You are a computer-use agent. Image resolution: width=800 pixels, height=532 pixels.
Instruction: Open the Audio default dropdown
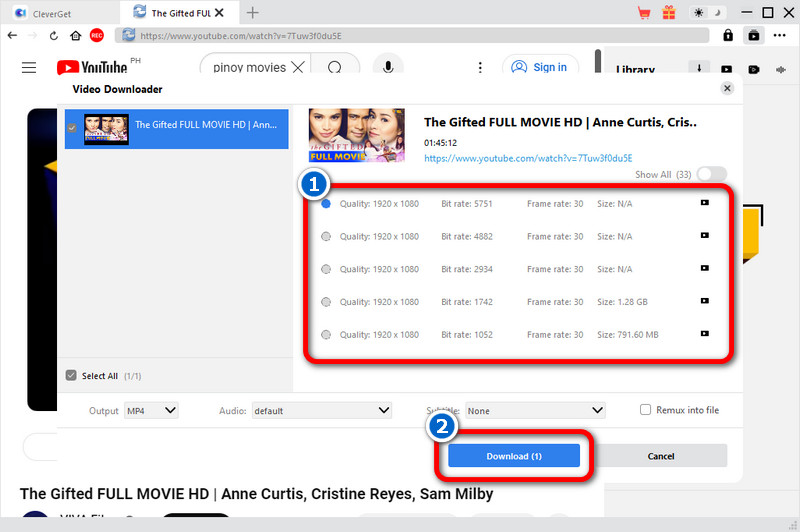pos(321,411)
